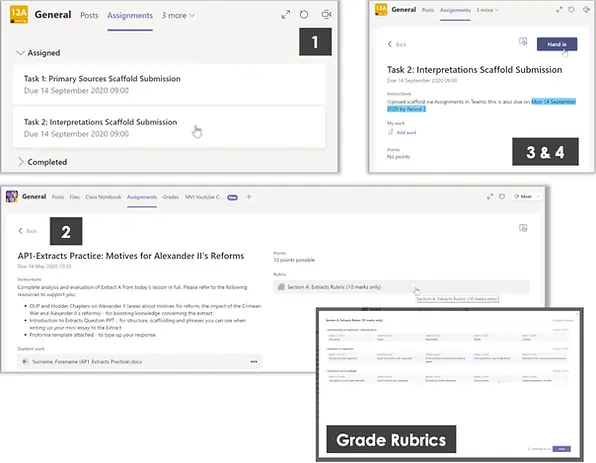Expand the Completed section

(21, 162)
